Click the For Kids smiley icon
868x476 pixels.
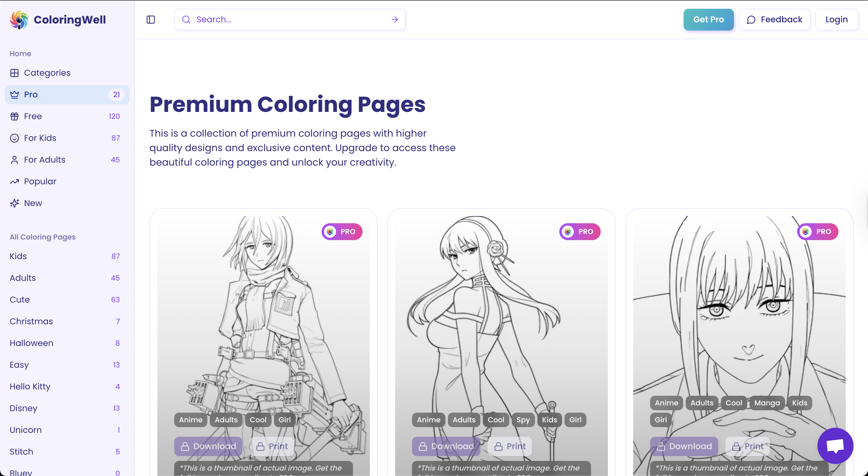pos(14,138)
